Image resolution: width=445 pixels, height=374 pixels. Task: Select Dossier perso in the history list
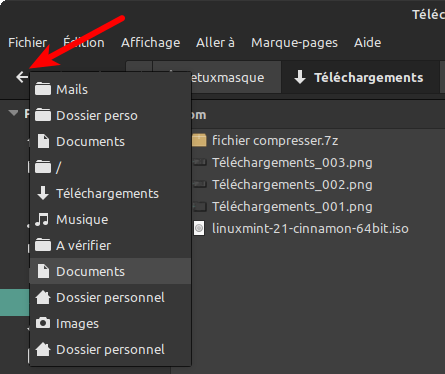point(110,115)
